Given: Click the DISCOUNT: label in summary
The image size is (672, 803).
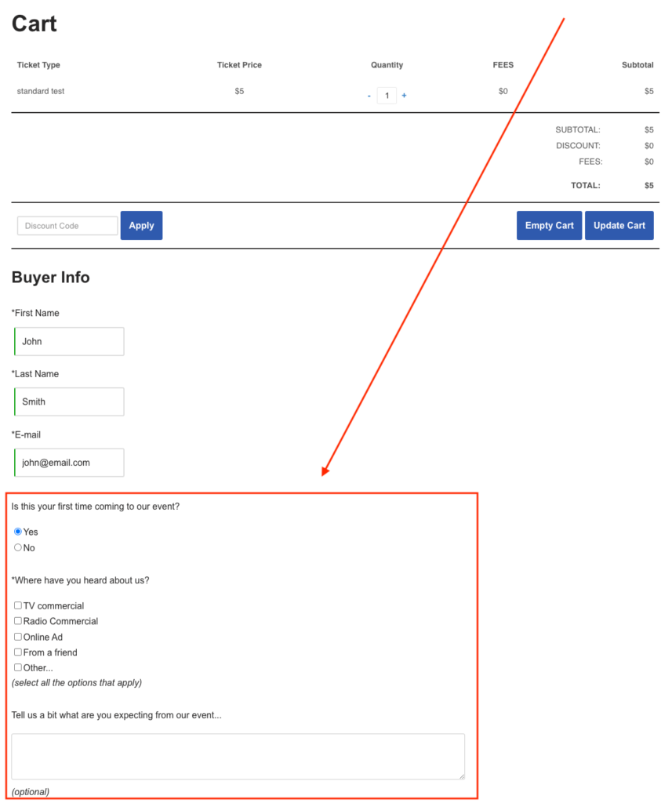Looking at the screenshot, I should 578,146.
